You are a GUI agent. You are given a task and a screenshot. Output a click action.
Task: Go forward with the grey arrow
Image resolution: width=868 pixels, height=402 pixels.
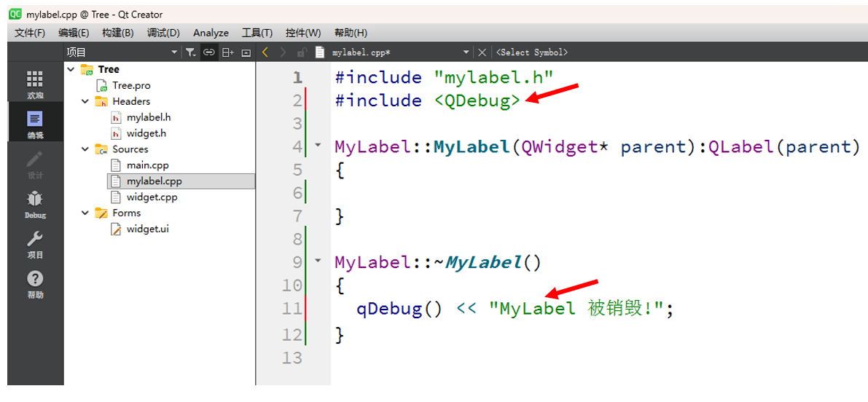[x=283, y=52]
